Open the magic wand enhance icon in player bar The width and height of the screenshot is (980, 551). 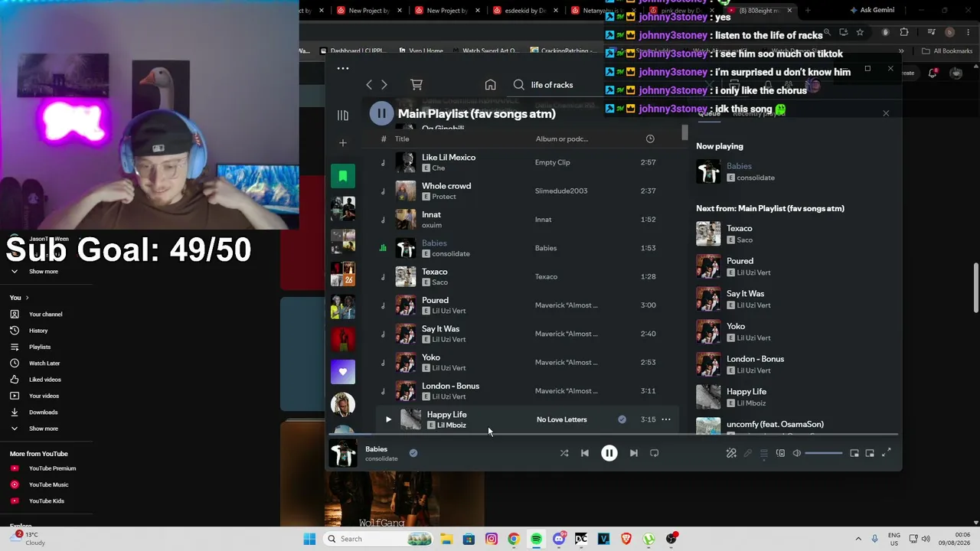tap(731, 453)
